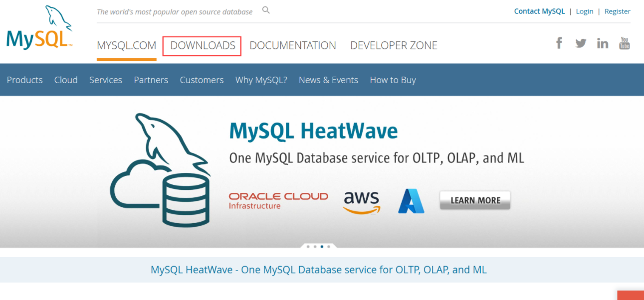
Task: Open the Partners menu item
Action: click(151, 80)
